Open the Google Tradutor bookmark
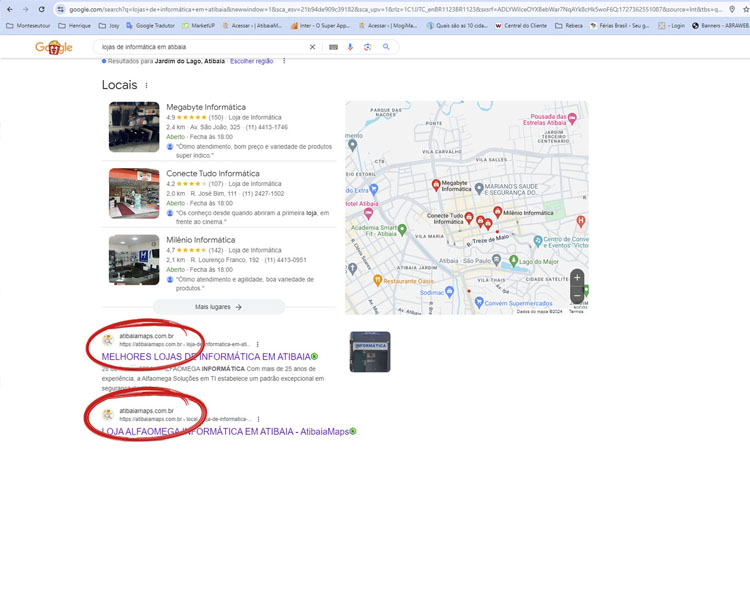Viewport: 750px width, 610px height. point(150,26)
